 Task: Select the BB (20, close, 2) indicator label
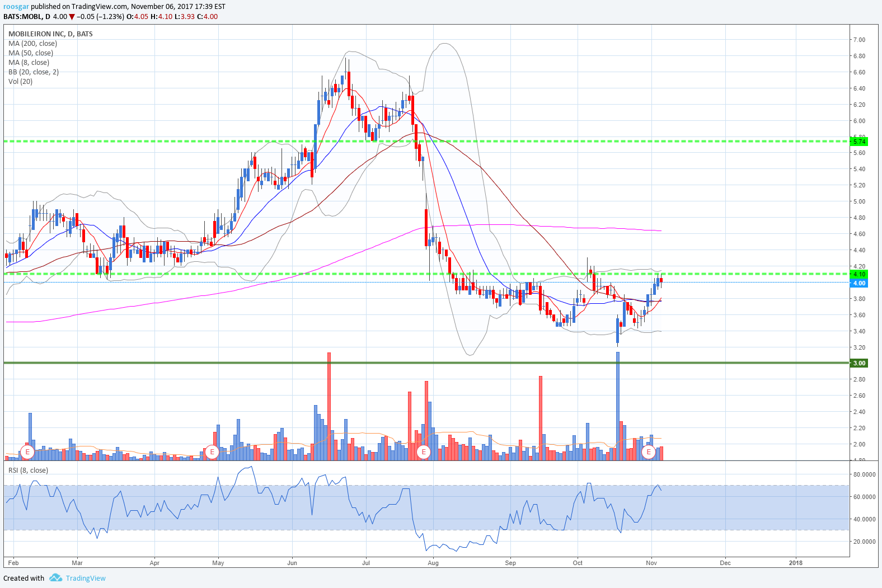(34, 72)
